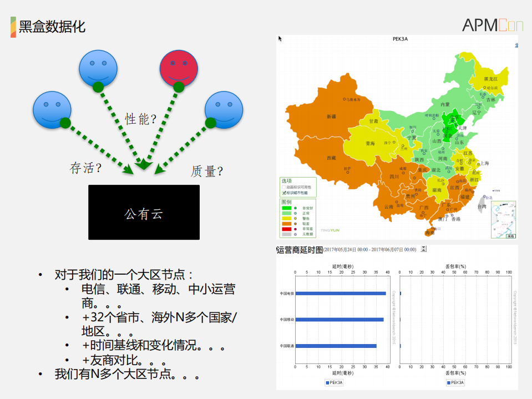
Task: Click the 选项 panel header
Action: (x=285, y=181)
